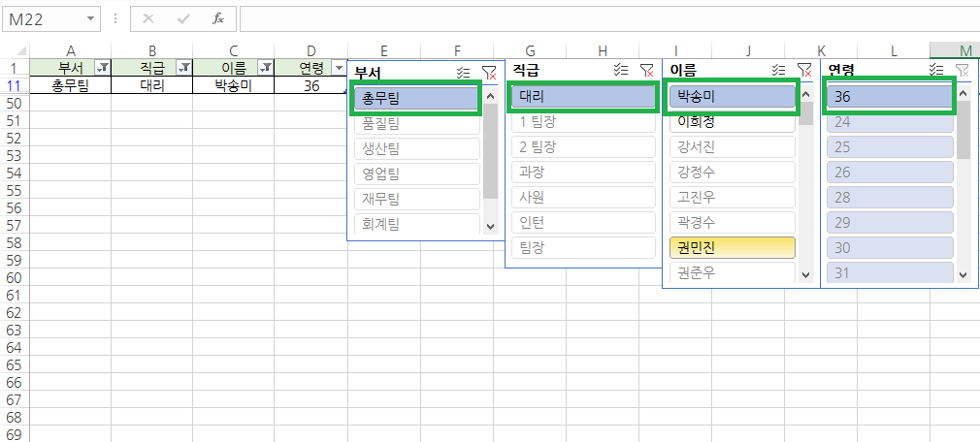Click the 연령 slicer scroll-down arrow
The height and width of the screenshot is (442, 980).
(963, 274)
